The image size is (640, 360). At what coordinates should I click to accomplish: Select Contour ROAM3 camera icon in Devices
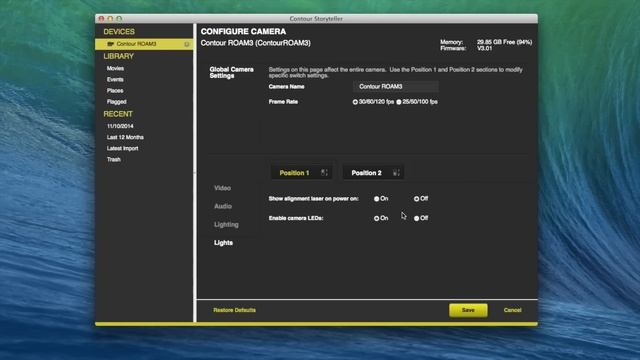coord(110,44)
